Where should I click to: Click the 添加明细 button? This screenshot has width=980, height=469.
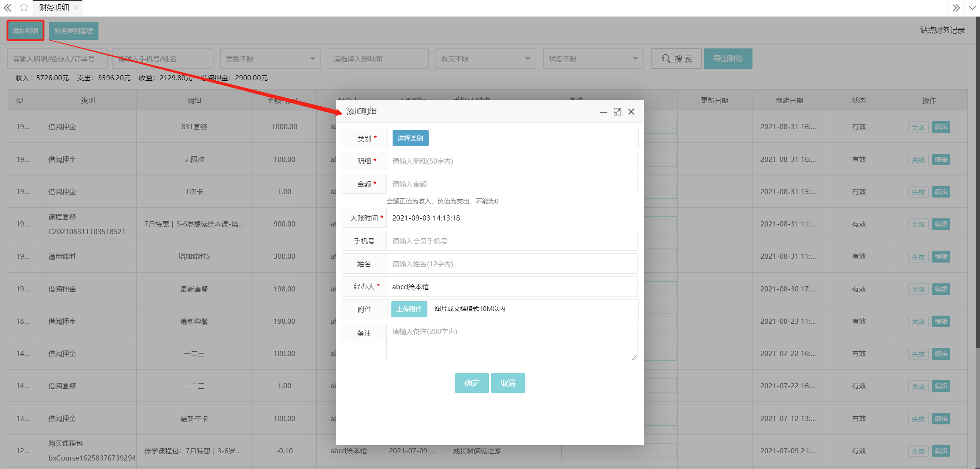[x=25, y=31]
